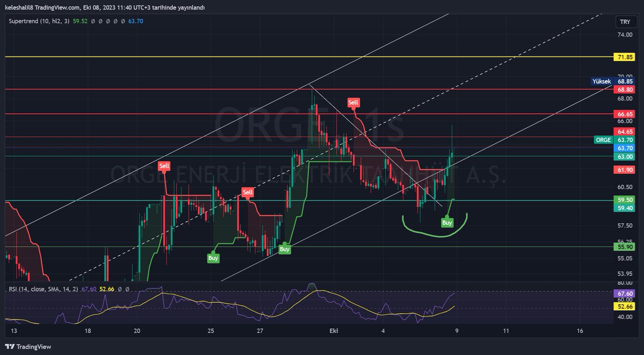This screenshot has height=355, width=644.
Task: Click the Sell marker near date 20
Action: pyautogui.click(x=164, y=166)
